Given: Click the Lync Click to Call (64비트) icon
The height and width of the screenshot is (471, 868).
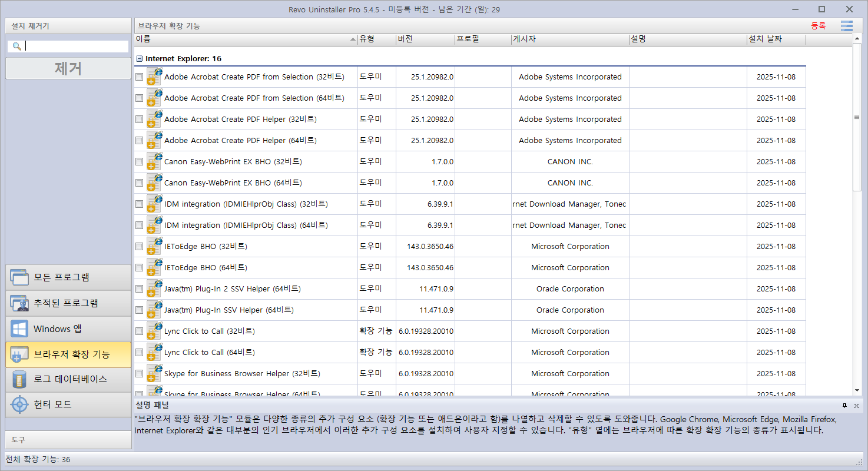Looking at the screenshot, I should click(154, 353).
